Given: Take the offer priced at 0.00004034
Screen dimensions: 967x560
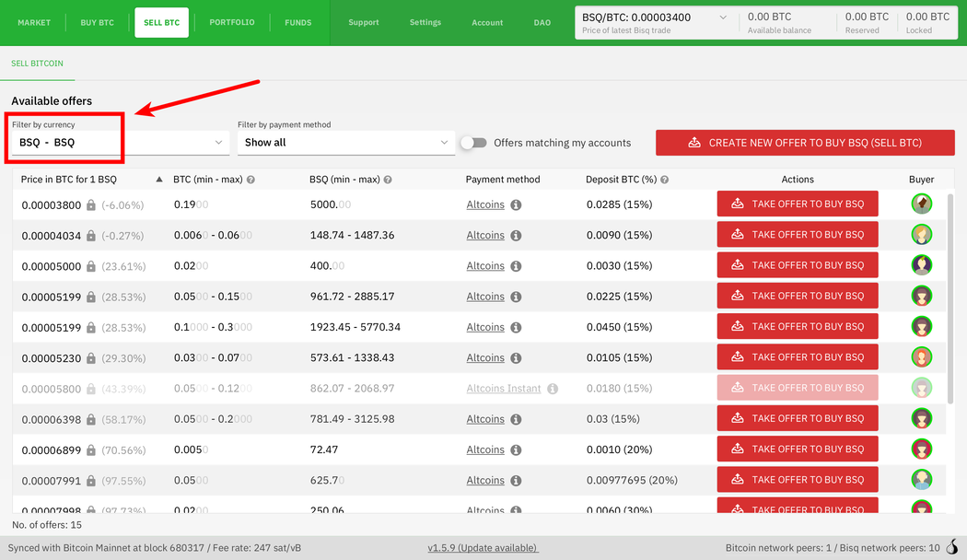Looking at the screenshot, I should tap(797, 235).
